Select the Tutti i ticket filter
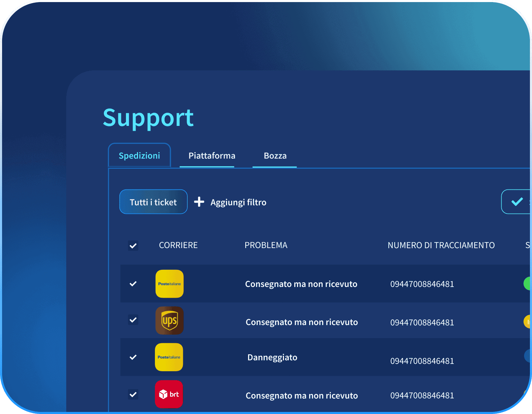This screenshot has width=532, height=414. (x=153, y=202)
